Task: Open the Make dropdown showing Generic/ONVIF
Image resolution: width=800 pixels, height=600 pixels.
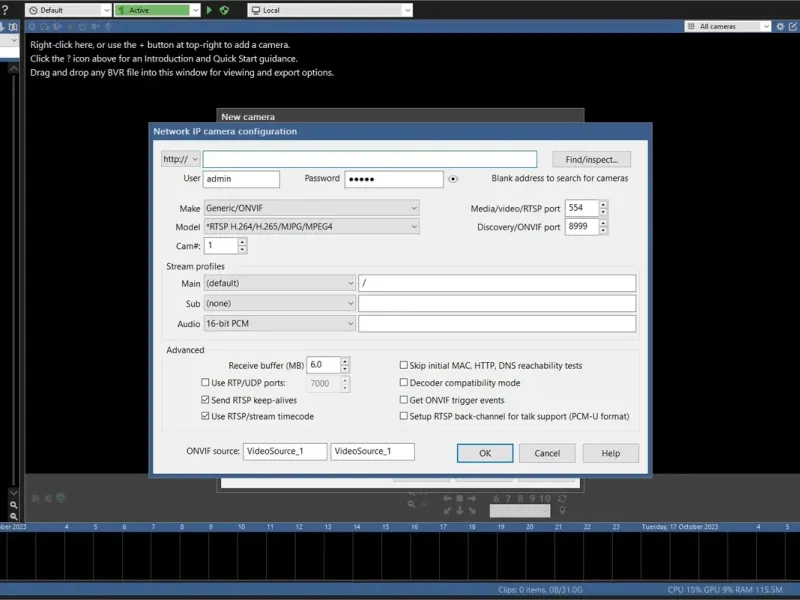Action: tap(311, 208)
